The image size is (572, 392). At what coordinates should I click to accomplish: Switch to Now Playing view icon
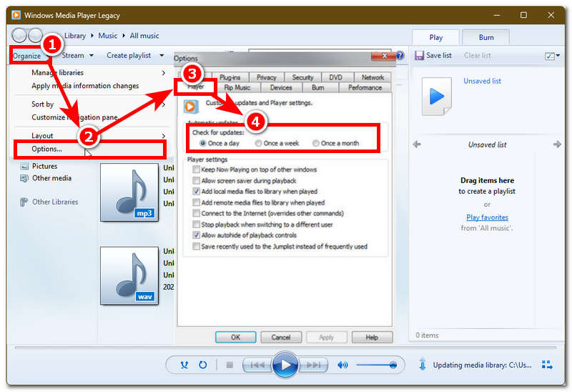click(546, 365)
